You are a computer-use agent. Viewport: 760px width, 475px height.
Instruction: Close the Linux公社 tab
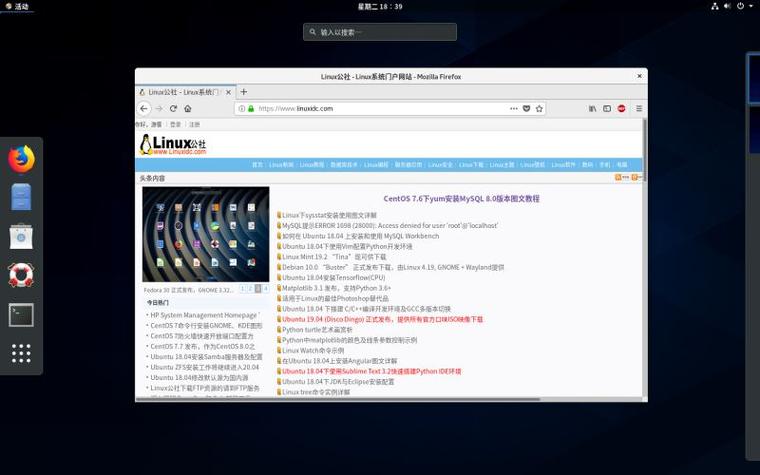(x=228, y=92)
